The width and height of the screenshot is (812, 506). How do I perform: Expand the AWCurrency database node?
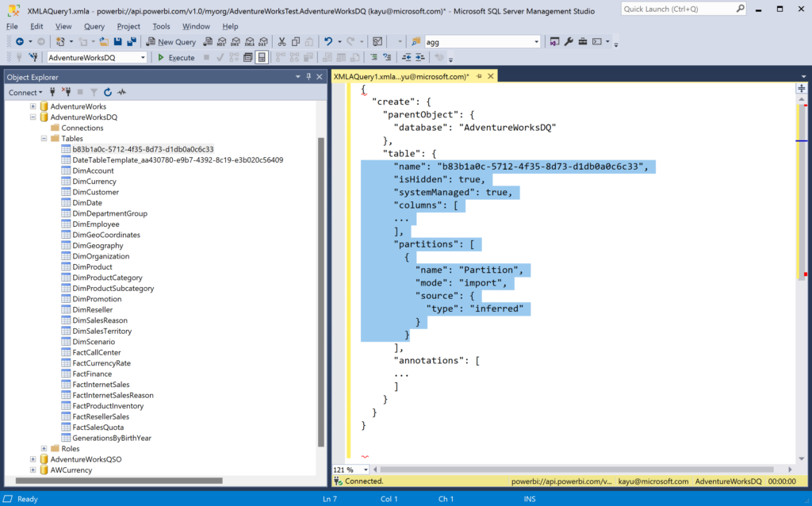33,470
